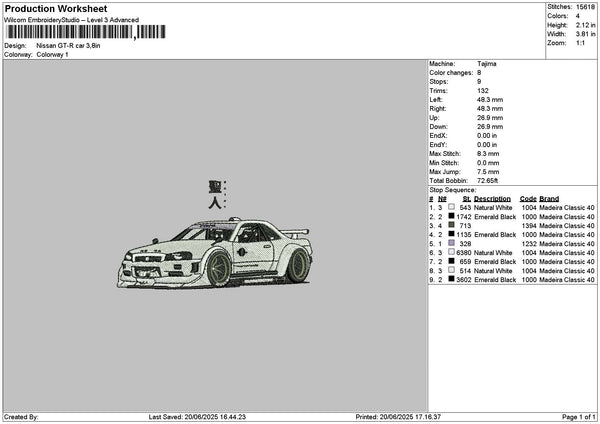Viewport: 600px width, 424px height.
Task: Click the Production Worksheet title
Action: click(x=56, y=9)
